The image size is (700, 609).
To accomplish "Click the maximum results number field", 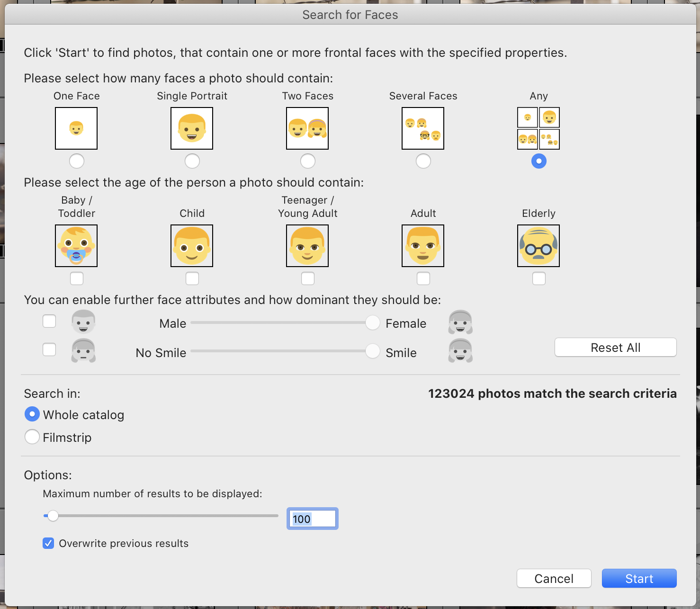I will tap(313, 519).
